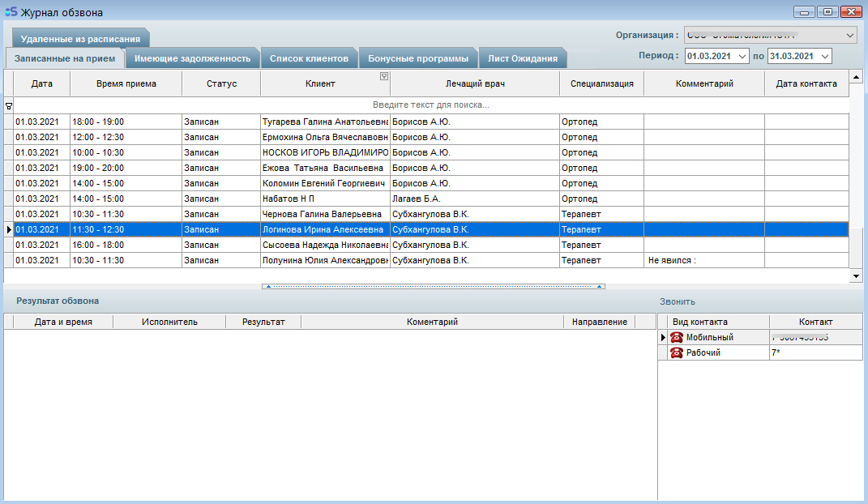This screenshot has height=504, width=868.
Task: Click the Контакт column header
Action: pos(815,322)
